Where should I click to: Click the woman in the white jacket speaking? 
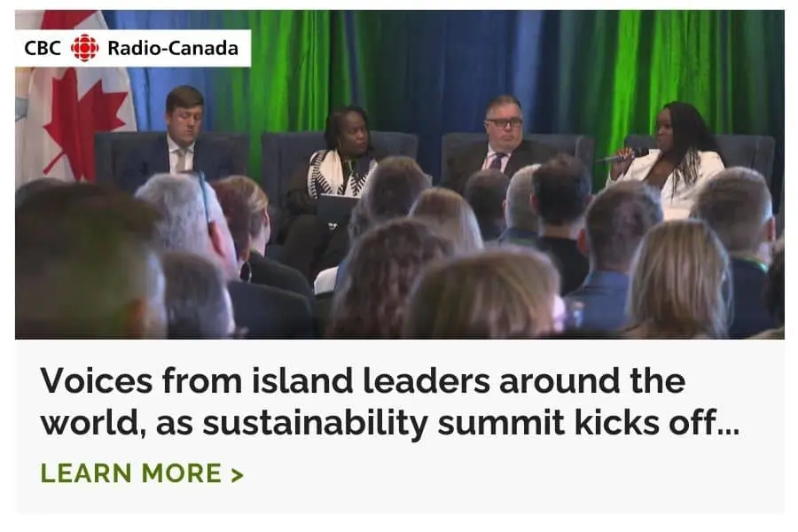[x=672, y=153]
